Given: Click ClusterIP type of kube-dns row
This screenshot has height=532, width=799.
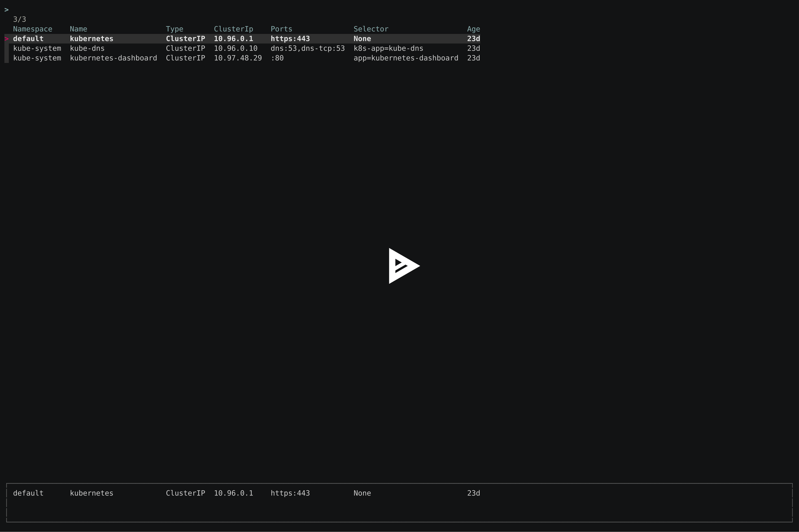Looking at the screenshot, I should 185,48.
